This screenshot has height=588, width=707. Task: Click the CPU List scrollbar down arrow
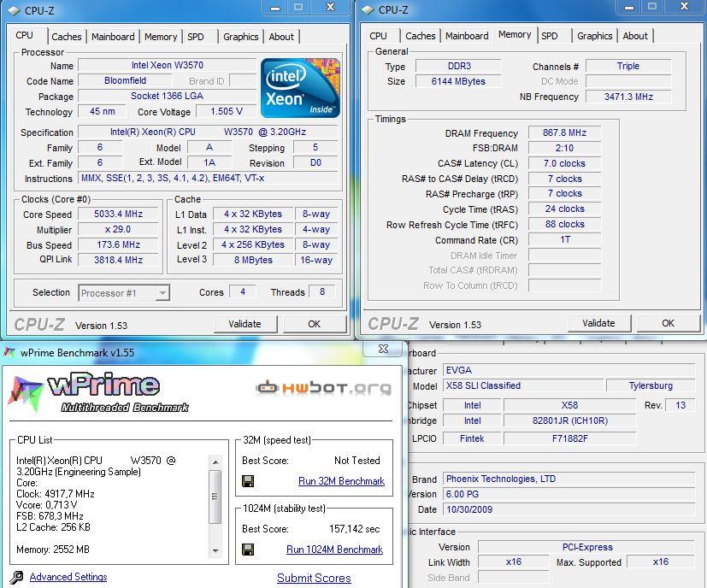point(215,550)
